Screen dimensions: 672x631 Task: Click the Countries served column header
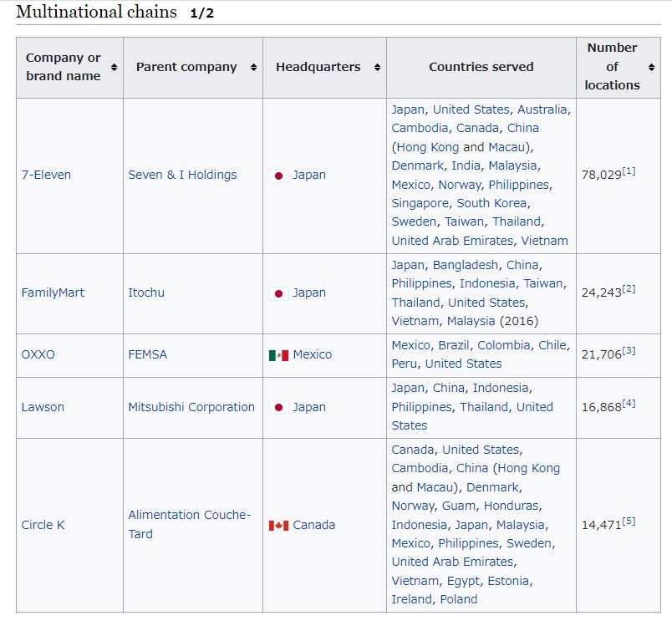click(x=481, y=67)
